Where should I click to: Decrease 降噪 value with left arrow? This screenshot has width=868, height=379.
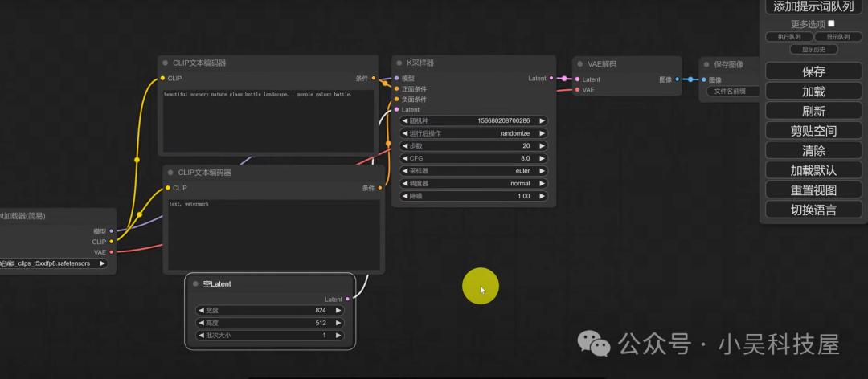pyautogui.click(x=404, y=196)
